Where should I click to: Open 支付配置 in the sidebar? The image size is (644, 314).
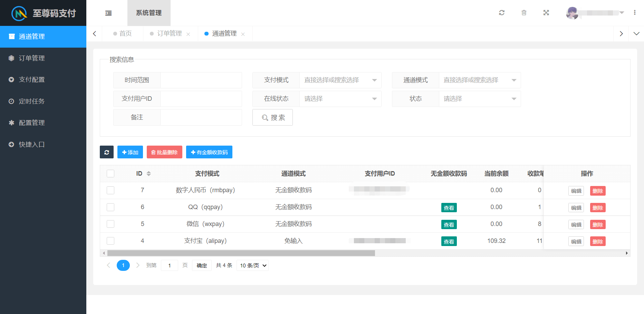32,80
